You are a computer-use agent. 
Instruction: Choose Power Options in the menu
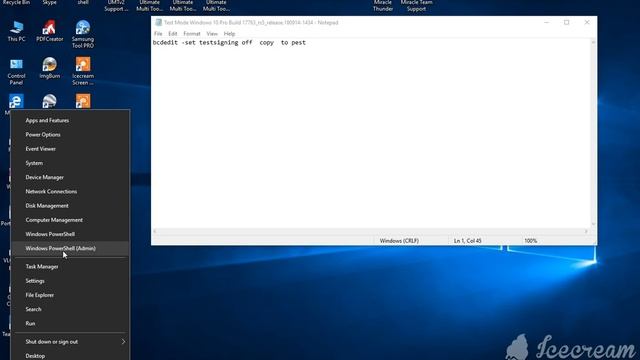click(70, 135)
